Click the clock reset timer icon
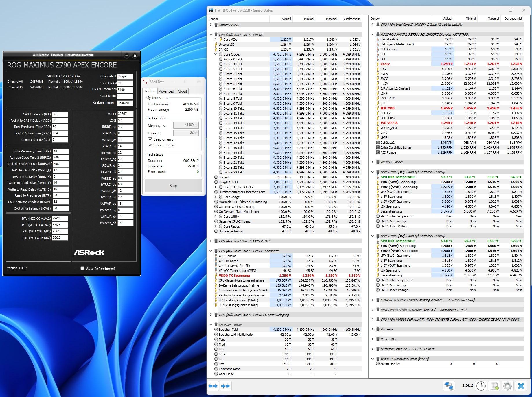 click(481, 386)
